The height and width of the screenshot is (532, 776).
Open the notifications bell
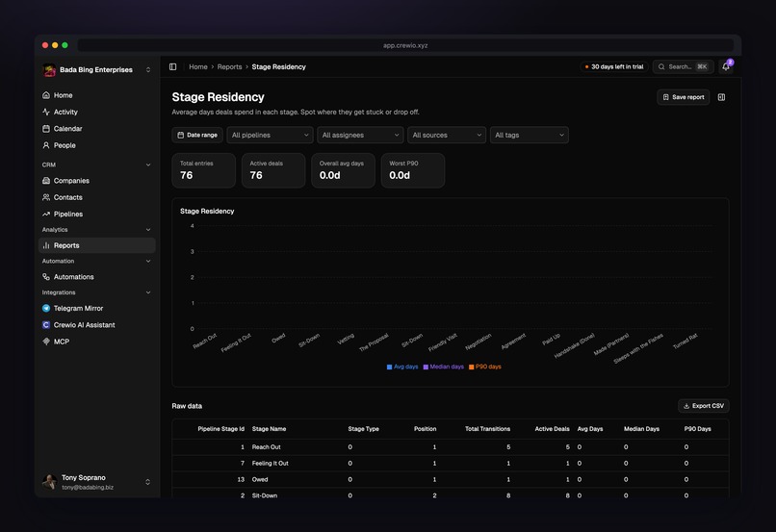click(726, 66)
